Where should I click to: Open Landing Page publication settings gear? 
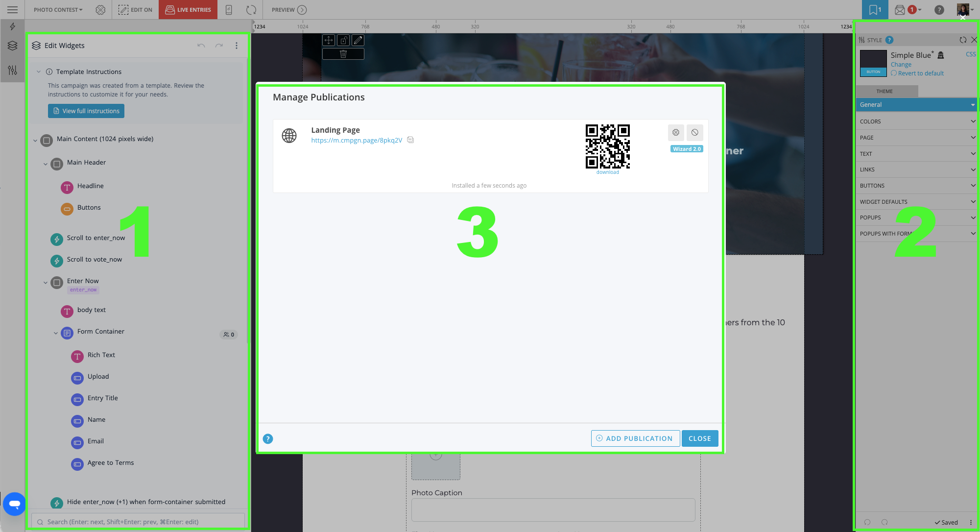[x=676, y=132]
